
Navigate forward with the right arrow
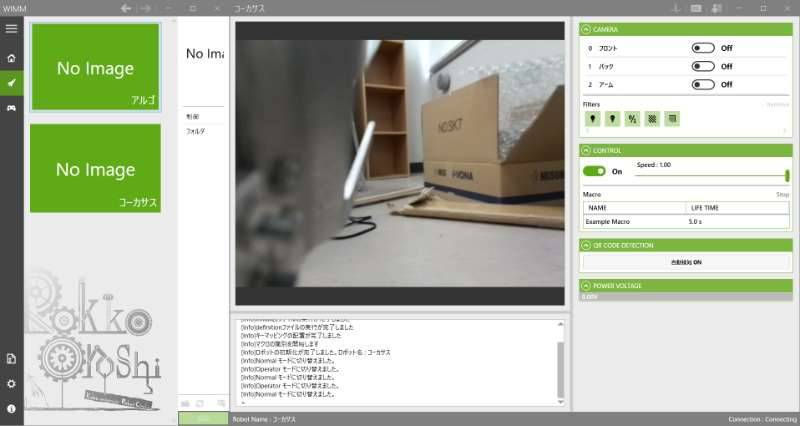(146, 8)
